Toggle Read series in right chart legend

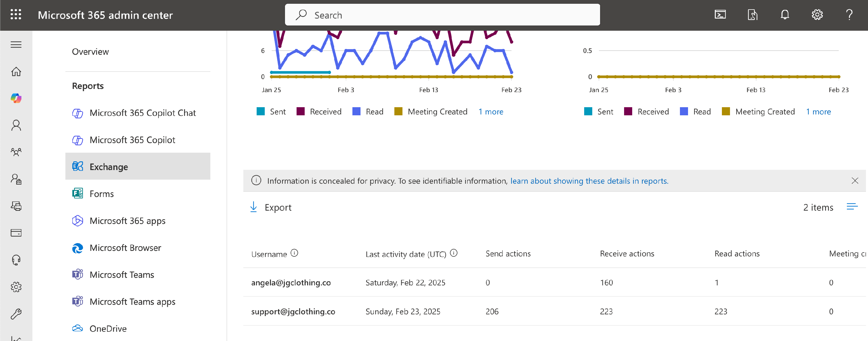pos(695,112)
